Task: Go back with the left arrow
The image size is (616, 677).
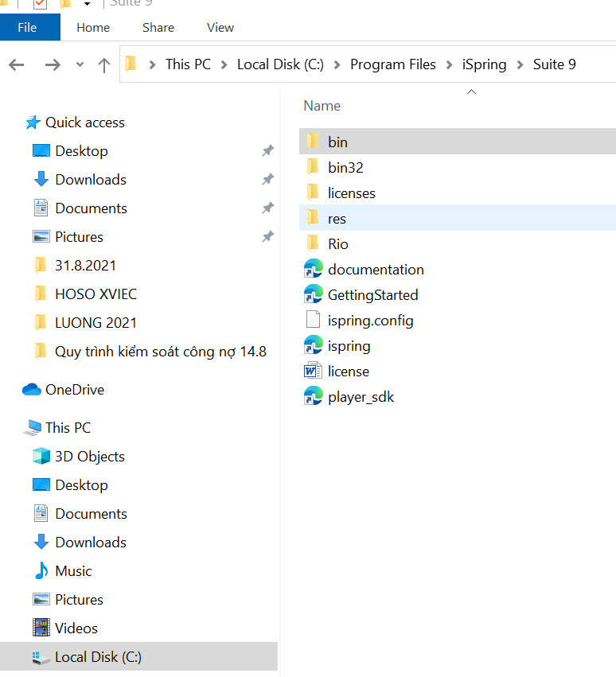Action: (x=17, y=65)
